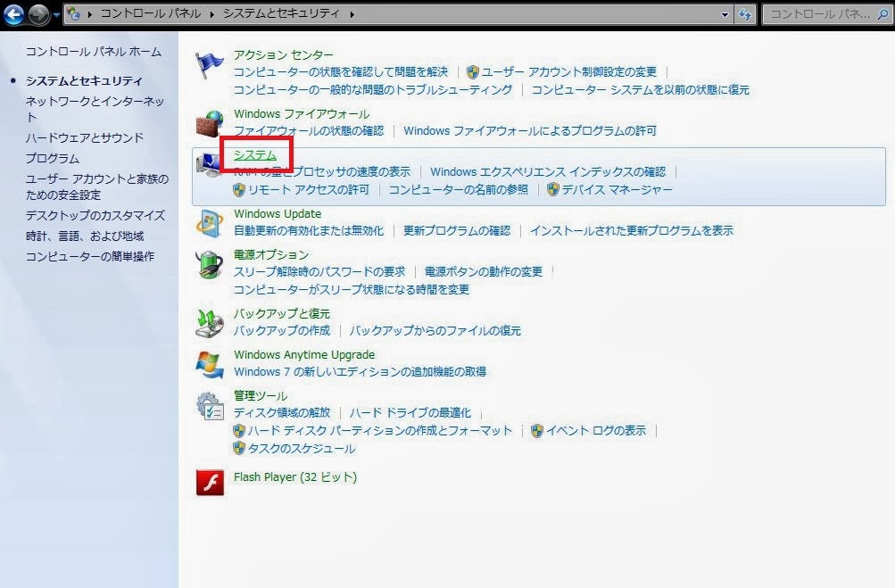Click the Forward navigation arrow button

click(x=38, y=14)
